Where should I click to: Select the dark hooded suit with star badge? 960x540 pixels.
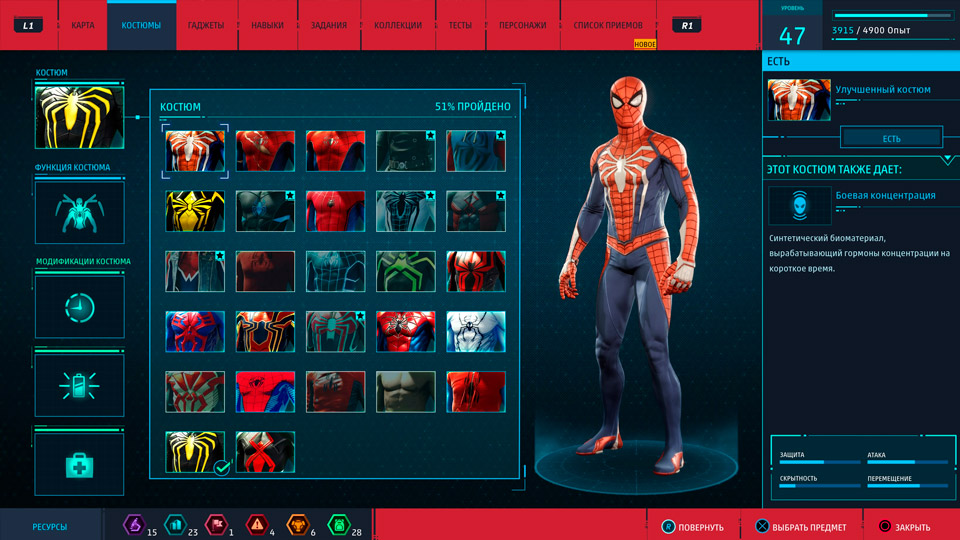(x=406, y=151)
